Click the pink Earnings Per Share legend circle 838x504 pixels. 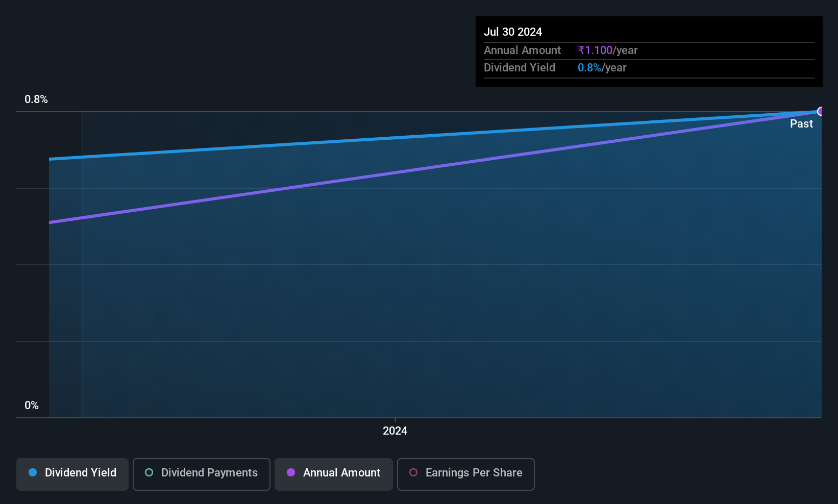[413, 472]
